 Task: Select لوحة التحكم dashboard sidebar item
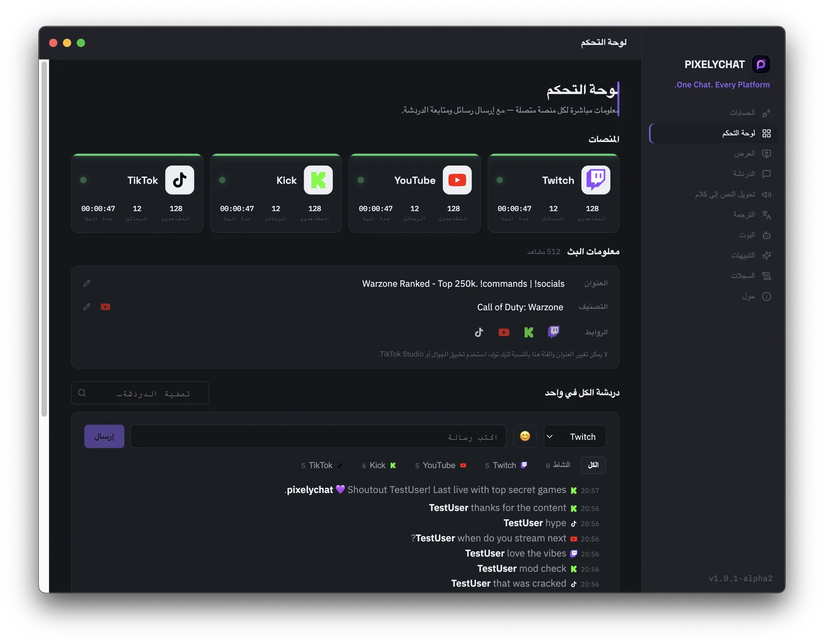pyautogui.click(x=714, y=133)
